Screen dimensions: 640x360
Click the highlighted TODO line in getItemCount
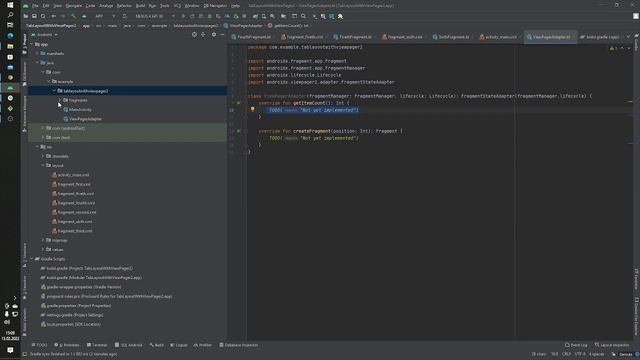click(313, 110)
